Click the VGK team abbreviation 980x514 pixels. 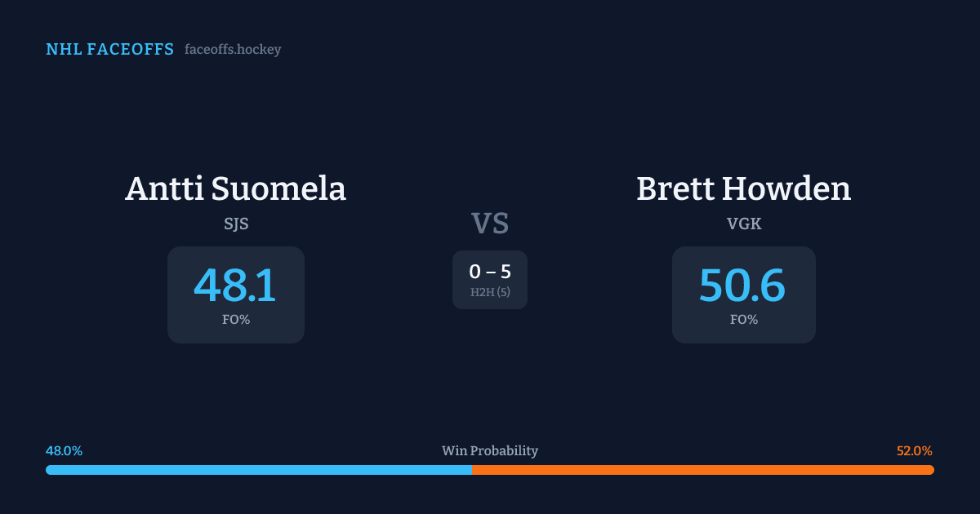pos(743,224)
